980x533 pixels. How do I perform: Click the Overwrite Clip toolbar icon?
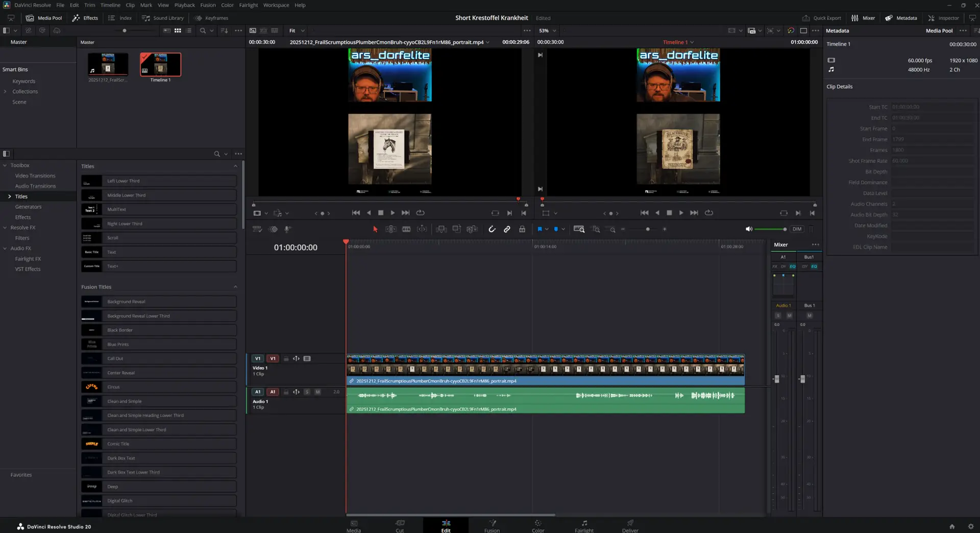coord(456,229)
